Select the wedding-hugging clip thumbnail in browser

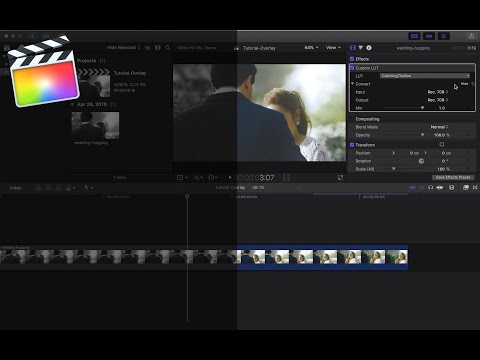95,126
